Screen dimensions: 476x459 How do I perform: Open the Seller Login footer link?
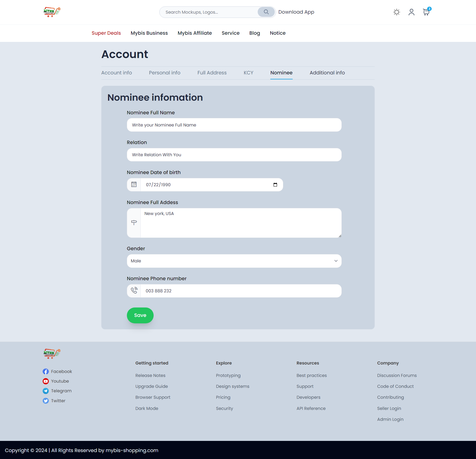click(x=389, y=408)
